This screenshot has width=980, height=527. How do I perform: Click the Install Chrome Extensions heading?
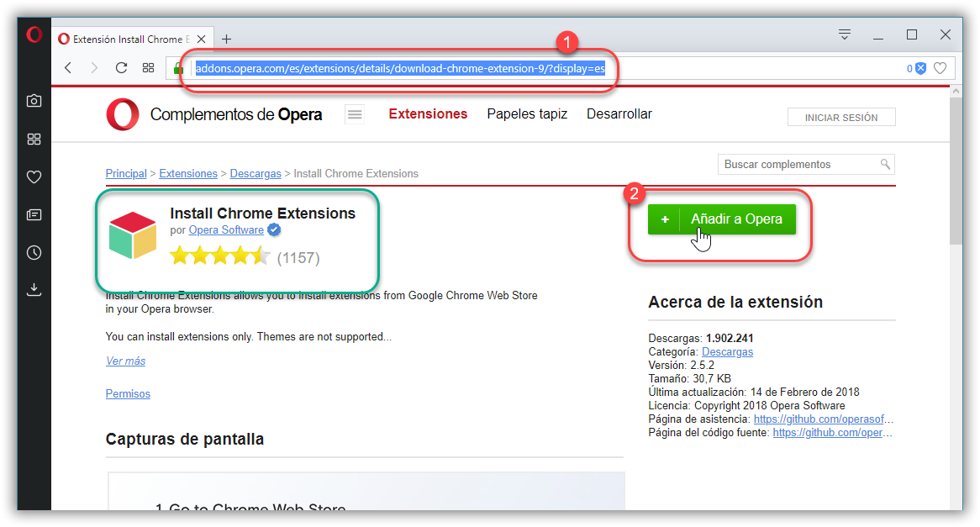click(262, 213)
